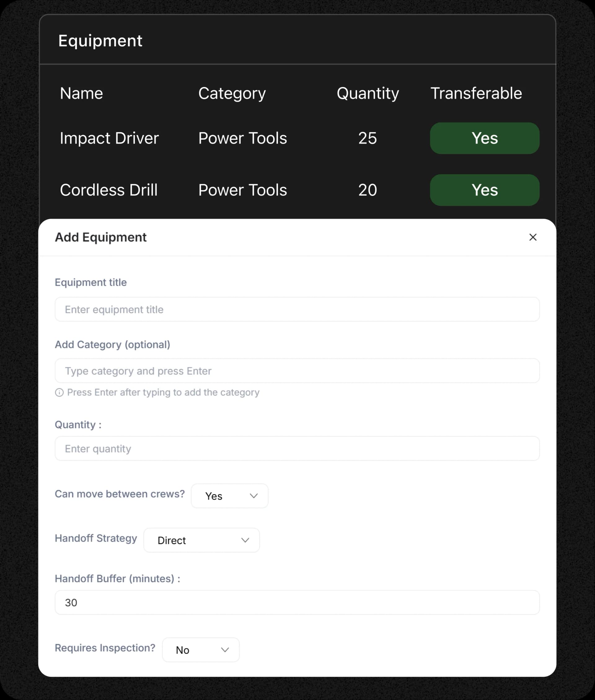
Task: Open the Requires Inspection dropdown
Action: (x=201, y=650)
